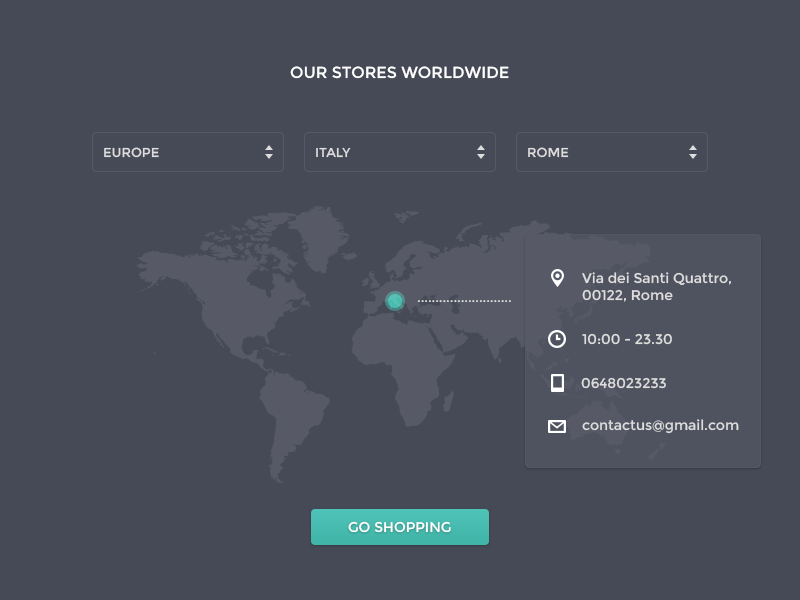Click the mobile phone icon
This screenshot has height=600, width=800.
(557, 383)
